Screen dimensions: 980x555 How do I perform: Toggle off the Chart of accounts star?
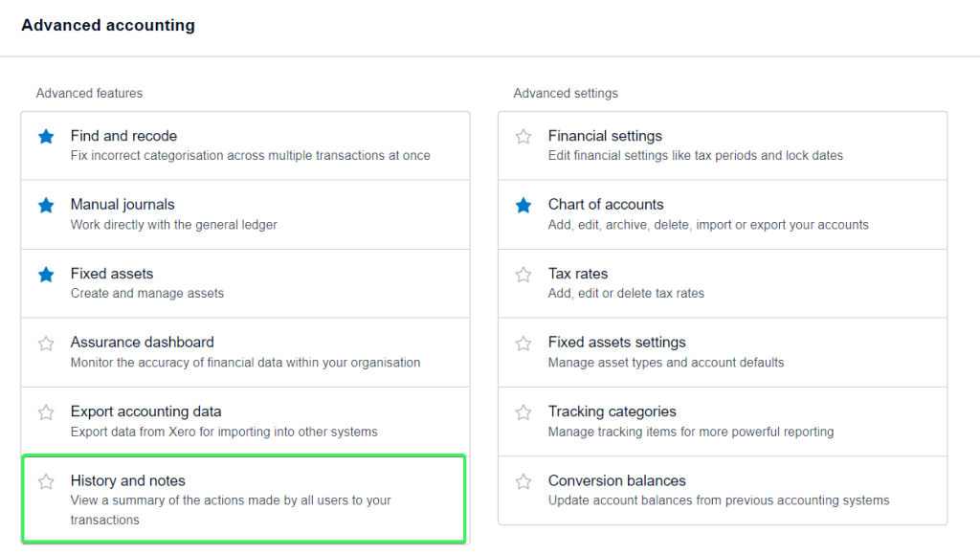pos(523,205)
